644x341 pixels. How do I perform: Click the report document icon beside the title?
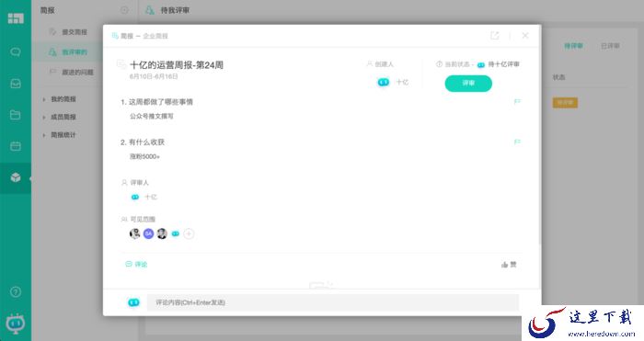(121, 63)
